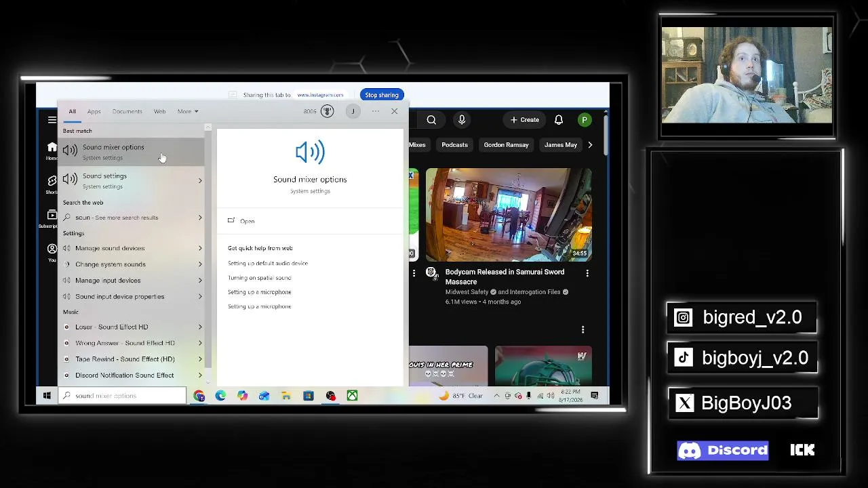Open the taskbar clock and date
This screenshot has width=868, height=488.
tap(571, 396)
